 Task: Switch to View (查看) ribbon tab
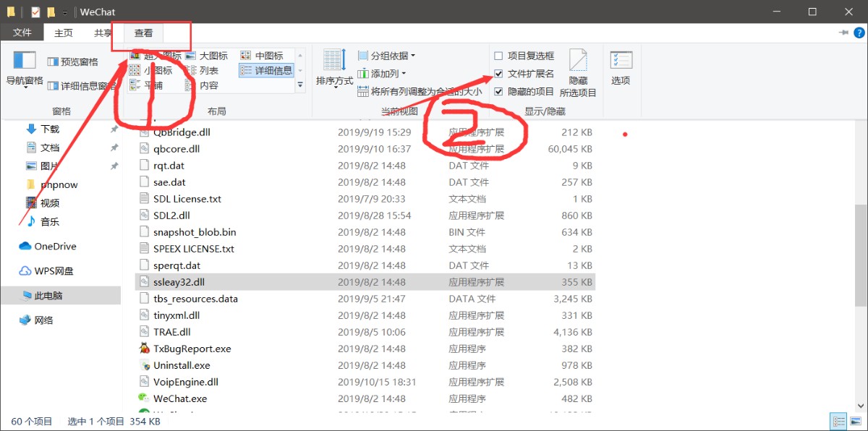coord(143,33)
